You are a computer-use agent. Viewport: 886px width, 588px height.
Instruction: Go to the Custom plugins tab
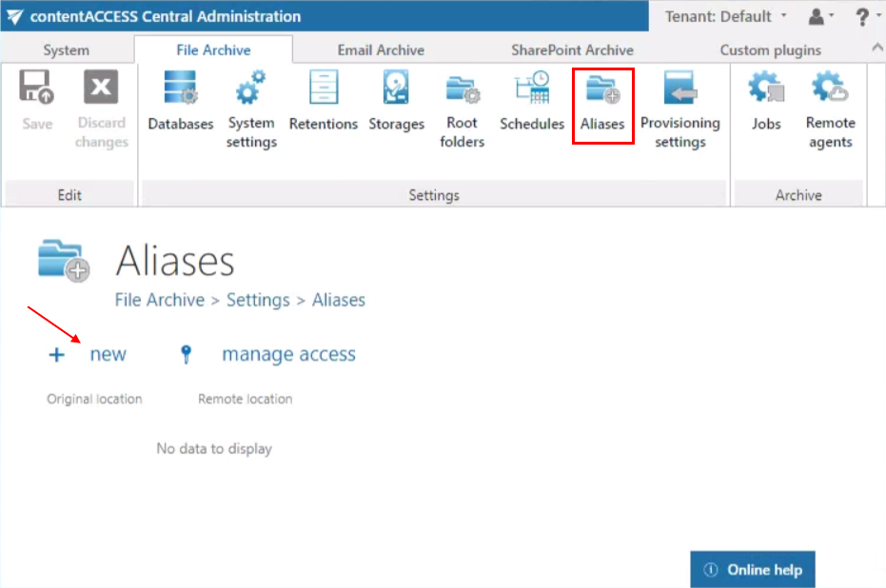pos(770,49)
